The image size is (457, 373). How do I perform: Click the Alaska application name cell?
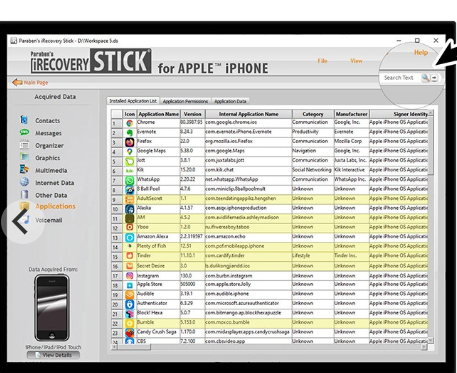coord(158,208)
